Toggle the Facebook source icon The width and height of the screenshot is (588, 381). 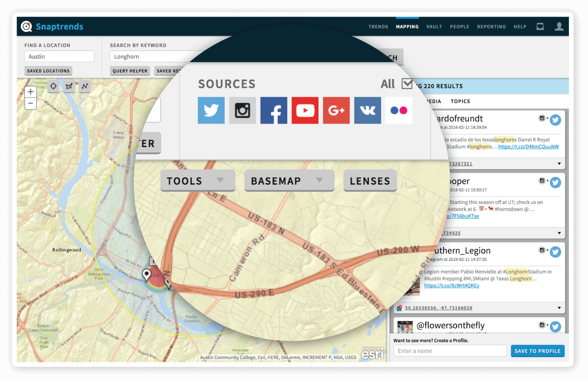point(273,110)
